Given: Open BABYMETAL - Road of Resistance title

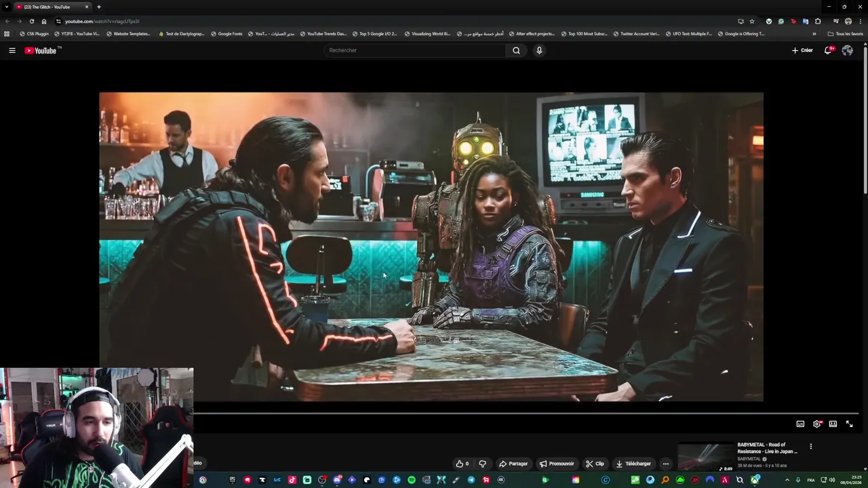Looking at the screenshot, I should click(x=768, y=448).
